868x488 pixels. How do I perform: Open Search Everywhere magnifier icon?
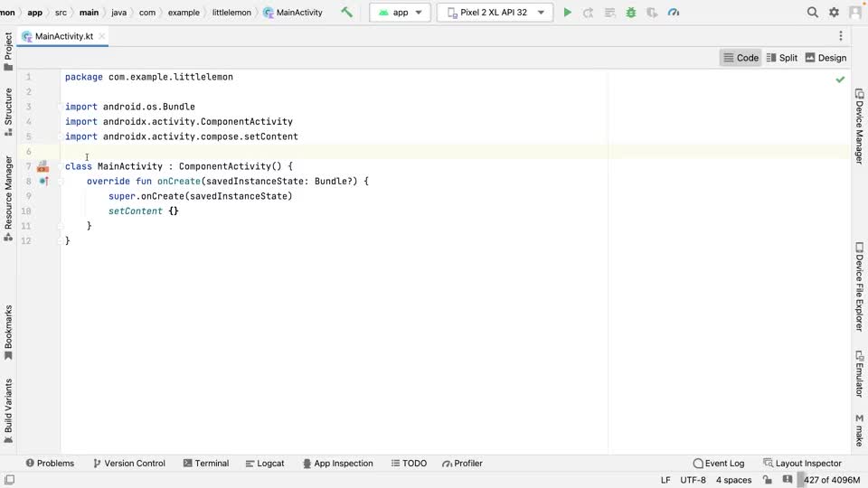click(x=812, y=13)
